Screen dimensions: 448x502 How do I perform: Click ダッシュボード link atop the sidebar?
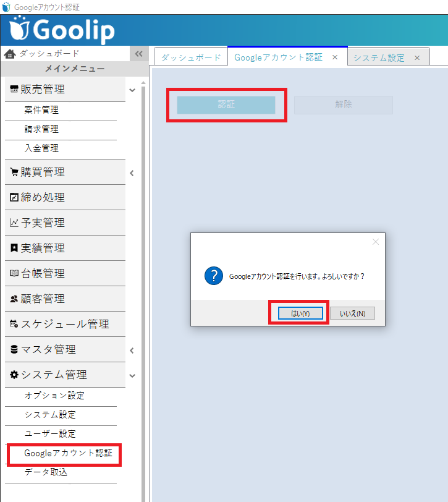(49, 53)
